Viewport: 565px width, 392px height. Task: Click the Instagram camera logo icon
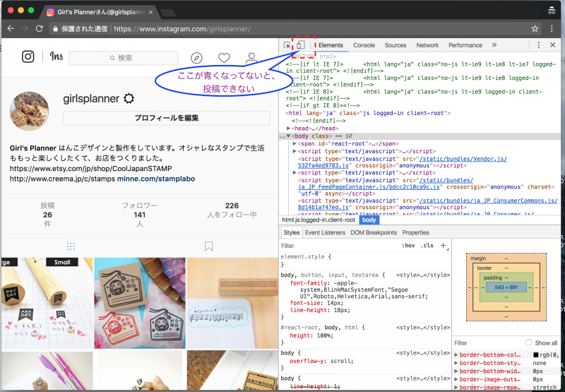pyautogui.click(x=28, y=57)
